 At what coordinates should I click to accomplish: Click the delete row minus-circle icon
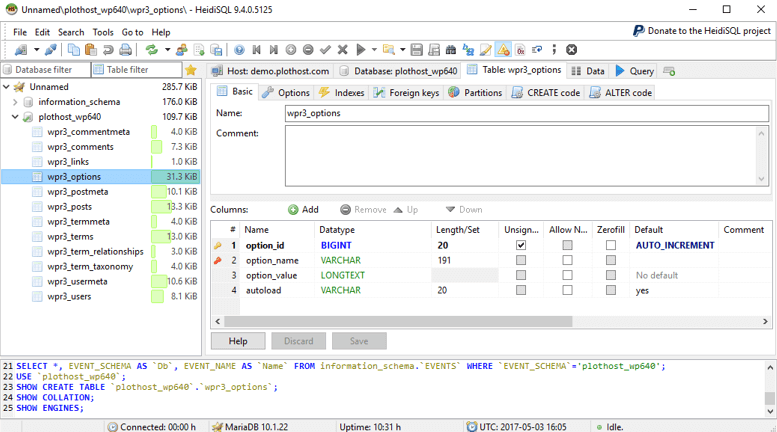[308, 50]
